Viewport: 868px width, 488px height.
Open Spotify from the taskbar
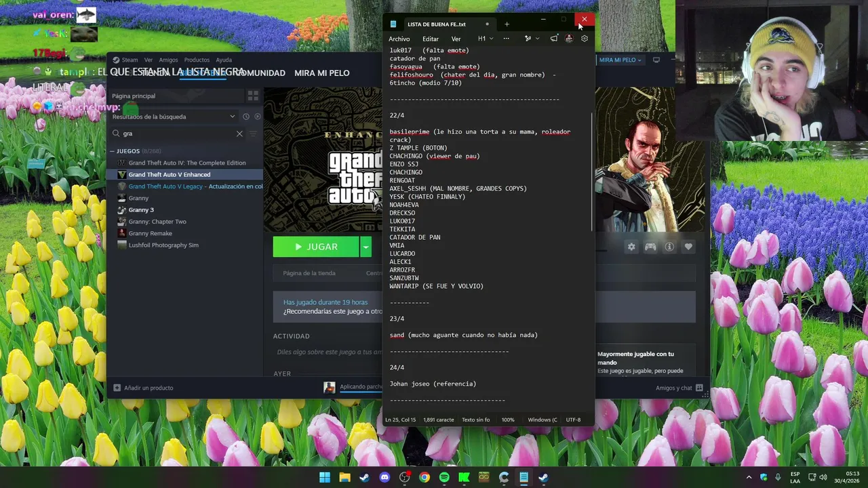[444, 477]
